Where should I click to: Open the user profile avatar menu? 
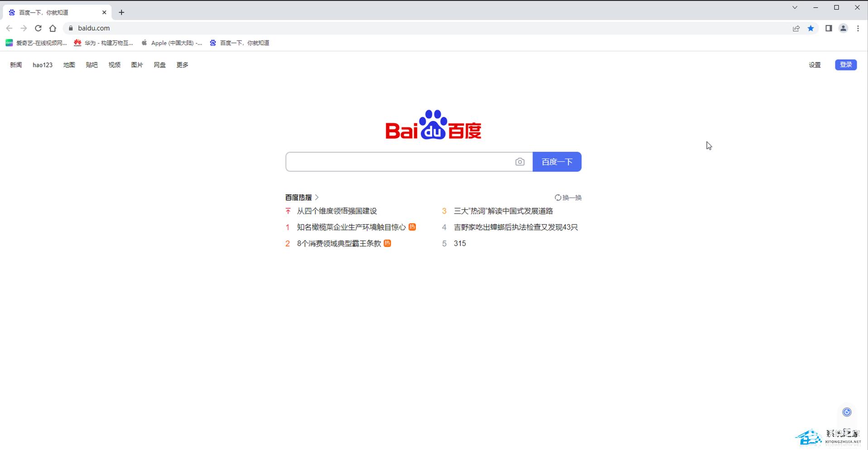[x=843, y=28]
